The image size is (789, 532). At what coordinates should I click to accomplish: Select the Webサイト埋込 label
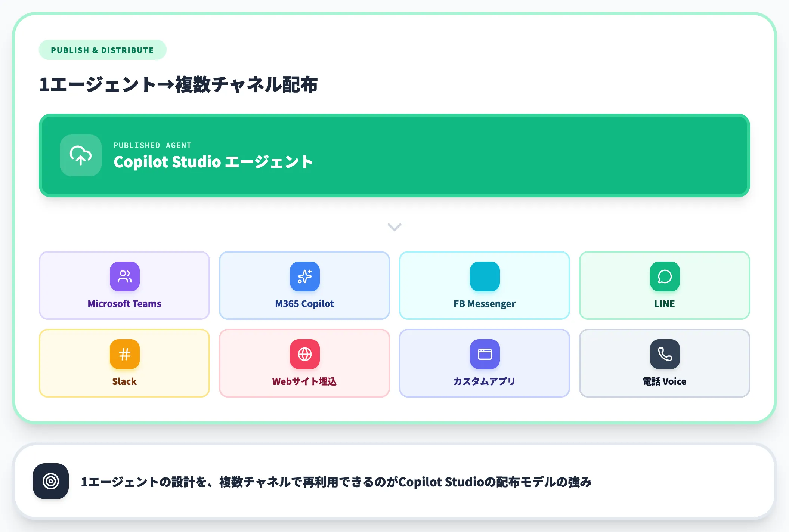point(304,381)
